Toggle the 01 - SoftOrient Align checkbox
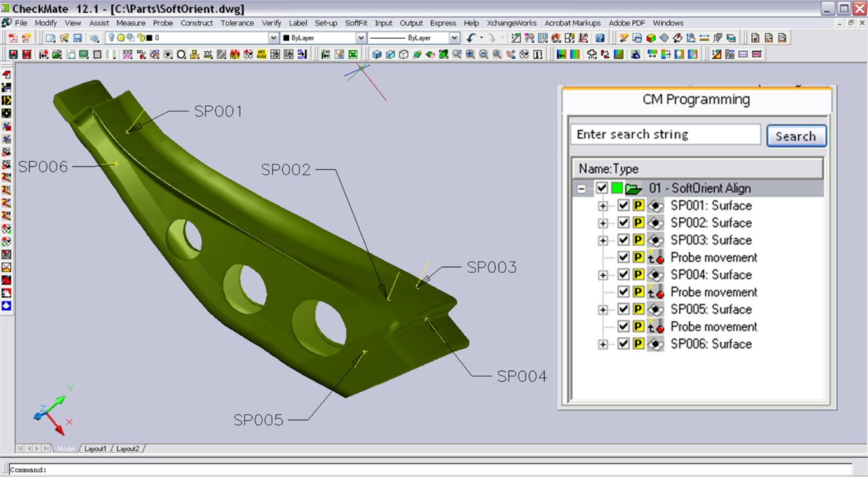 602,188
